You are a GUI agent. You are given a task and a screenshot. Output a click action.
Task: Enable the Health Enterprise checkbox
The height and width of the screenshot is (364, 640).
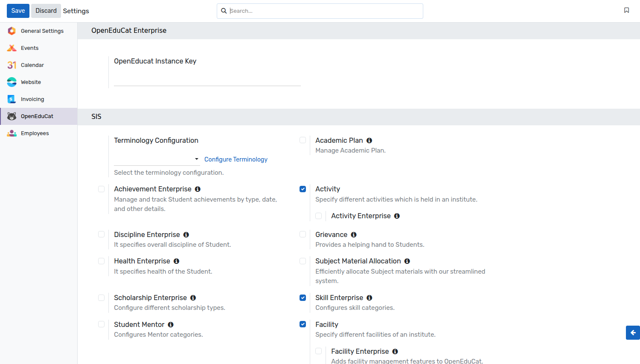[x=102, y=261]
